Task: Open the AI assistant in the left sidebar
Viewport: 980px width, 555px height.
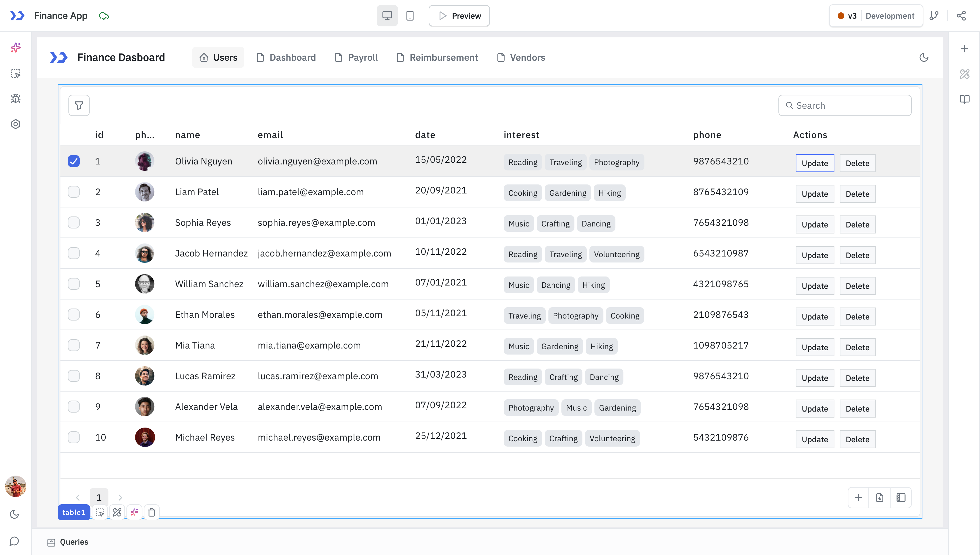Action: coord(15,47)
